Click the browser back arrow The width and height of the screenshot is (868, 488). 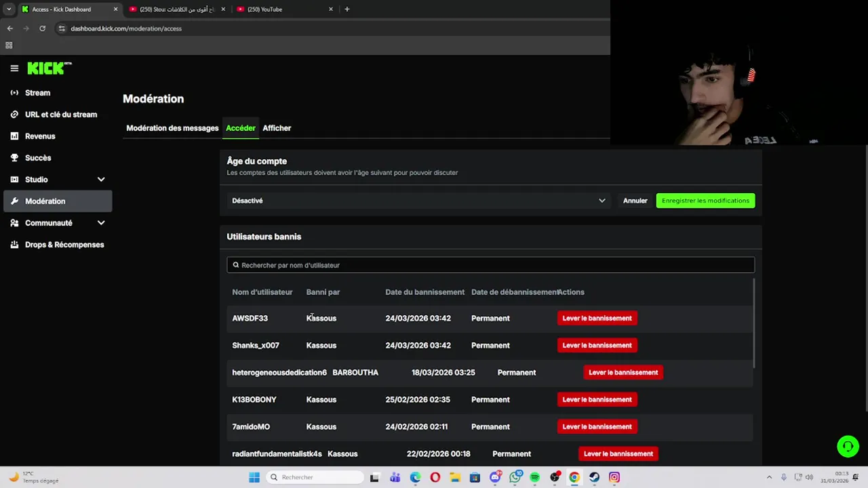coord(9,28)
